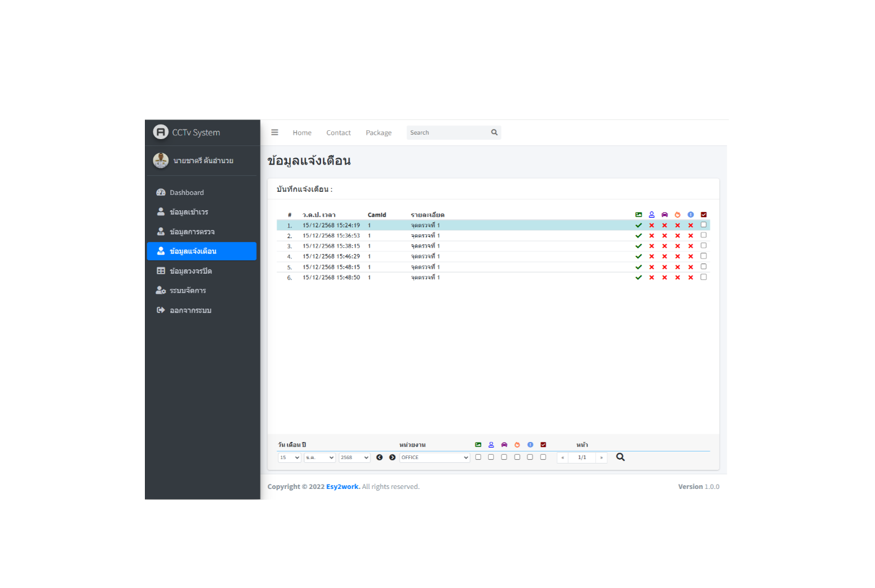Image resolution: width=875 pixels, height=588 pixels.
Task: Tick the checkbox on row 1 alert
Action: (703, 225)
